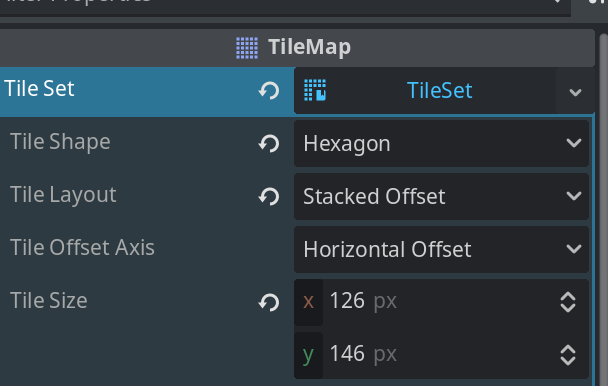Click the stepper arrows for x size

pyautogui.click(x=568, y=302)
